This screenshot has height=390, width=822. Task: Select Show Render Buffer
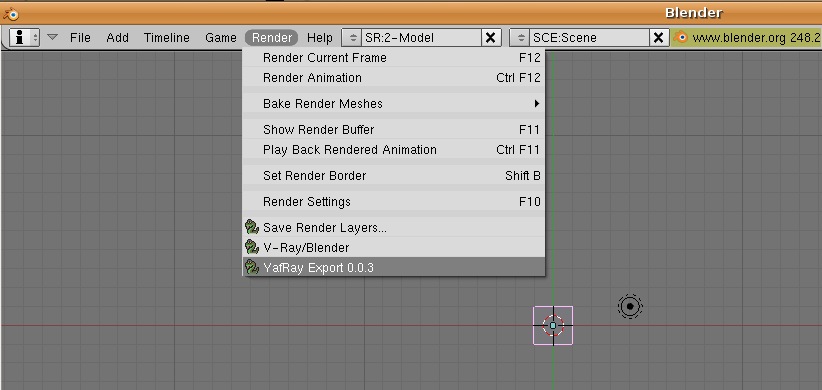[394, 129]
